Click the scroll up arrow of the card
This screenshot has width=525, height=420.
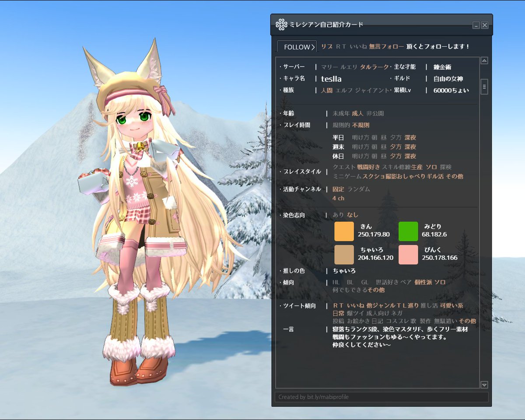click(484, 61)
